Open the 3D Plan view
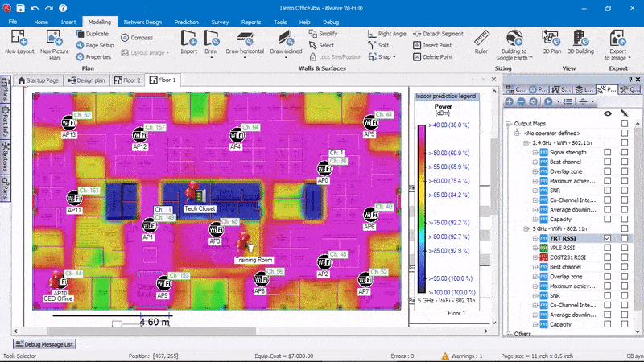Image resolution: width=644 pixels, height=362 pixels. 551,42
